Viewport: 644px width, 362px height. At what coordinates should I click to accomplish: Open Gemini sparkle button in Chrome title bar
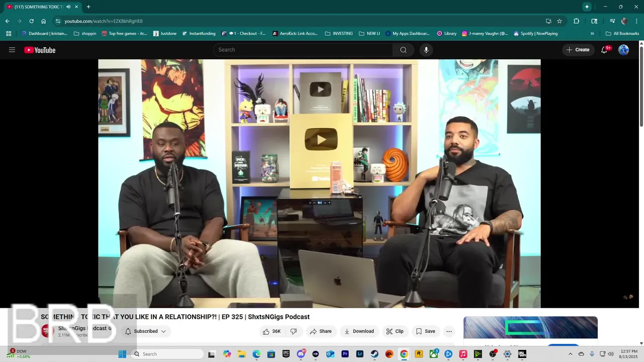pos(587,7)
